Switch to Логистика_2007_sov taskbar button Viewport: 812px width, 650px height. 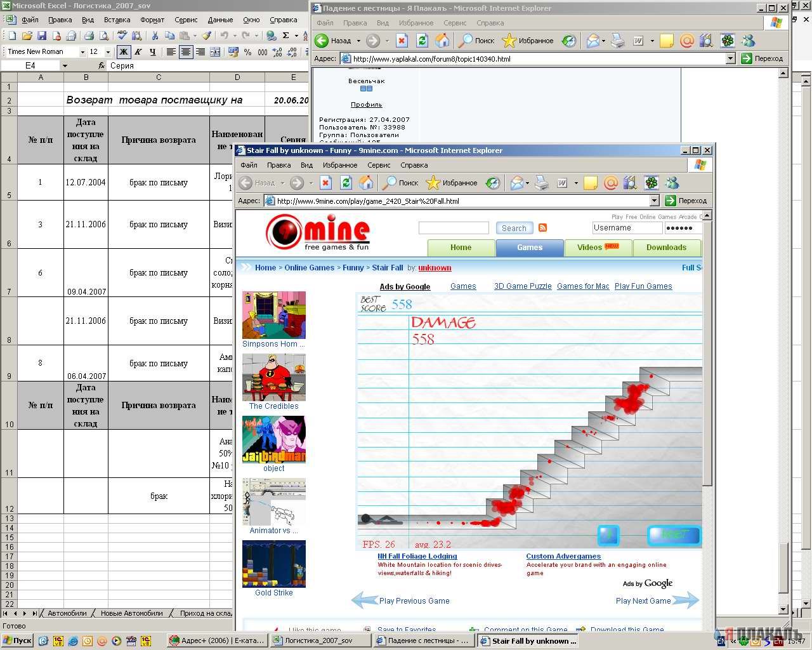[319, 640]
